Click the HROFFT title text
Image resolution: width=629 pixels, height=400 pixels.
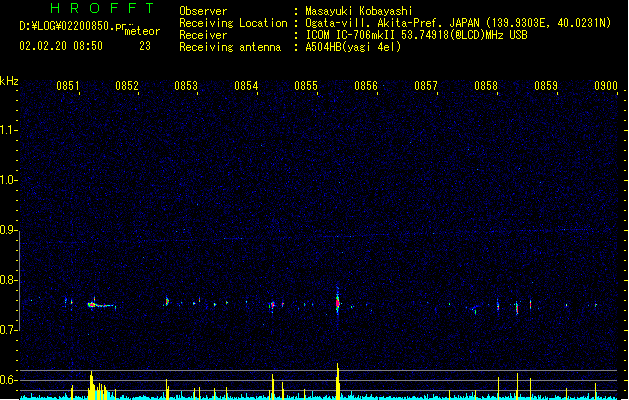point(102,8)
